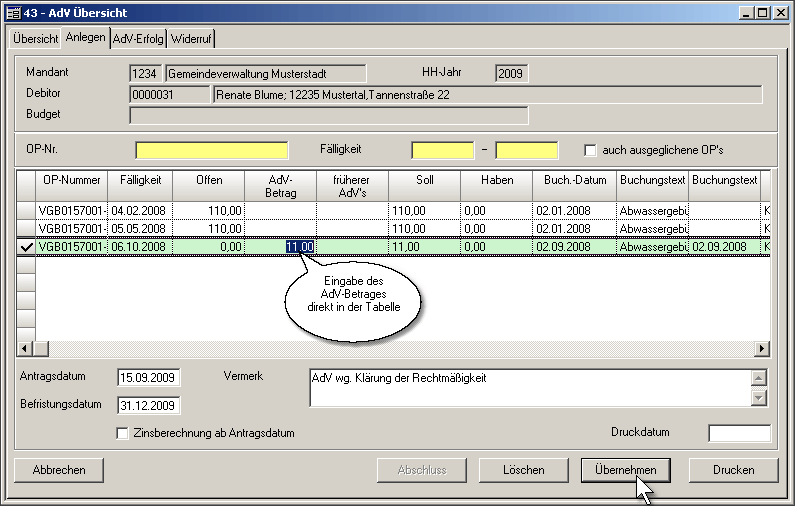The image size is (795, 506).
Task: Click the Löschen button
Action: (524, 469)
